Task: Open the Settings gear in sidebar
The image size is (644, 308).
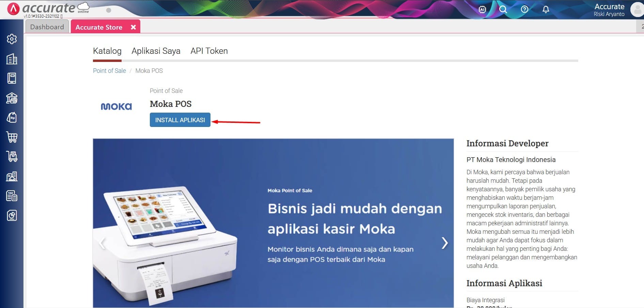Action: click(12, 39)
